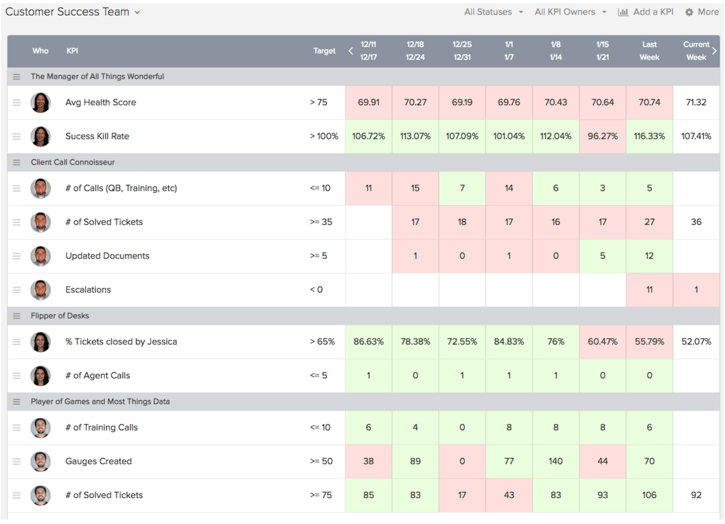Open the Sucess Kill Rate KPI
The image size is (725, 524).
point(97,136)
